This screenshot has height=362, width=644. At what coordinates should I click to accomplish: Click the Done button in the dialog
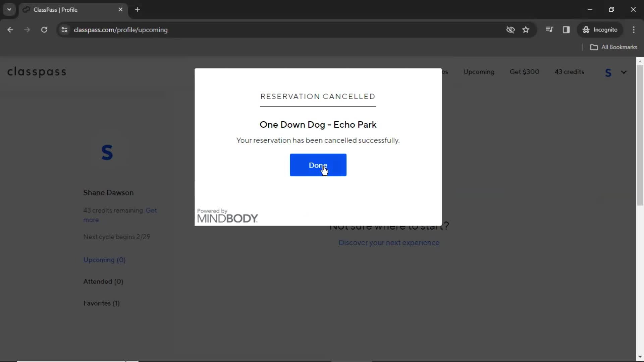[318, 165]
